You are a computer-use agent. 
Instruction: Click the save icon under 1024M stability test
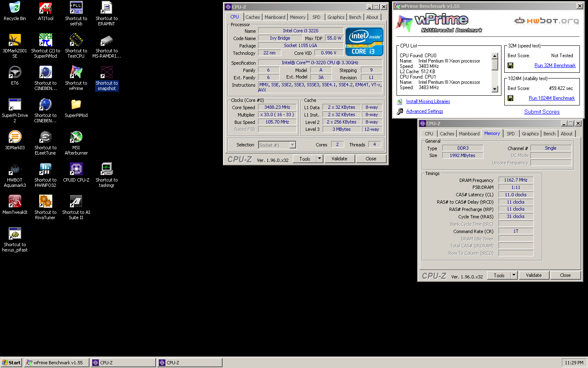pyautogui.click(x=510, y=98)
